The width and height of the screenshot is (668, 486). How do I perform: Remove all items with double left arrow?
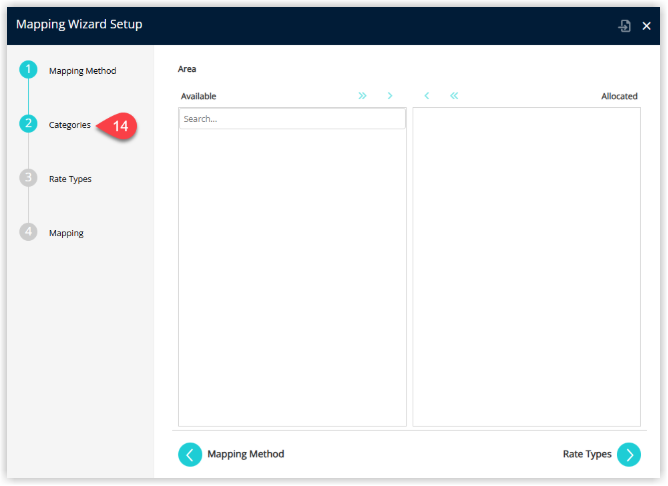[454, 95]
